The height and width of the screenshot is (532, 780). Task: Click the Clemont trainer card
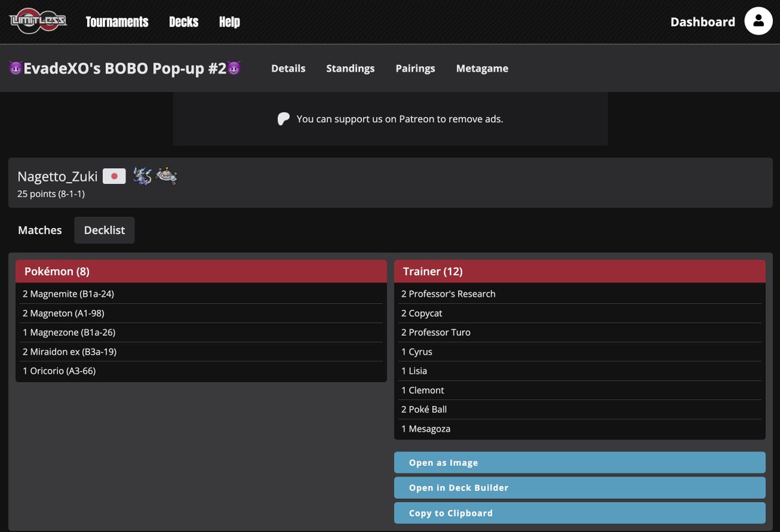(580, 390)
